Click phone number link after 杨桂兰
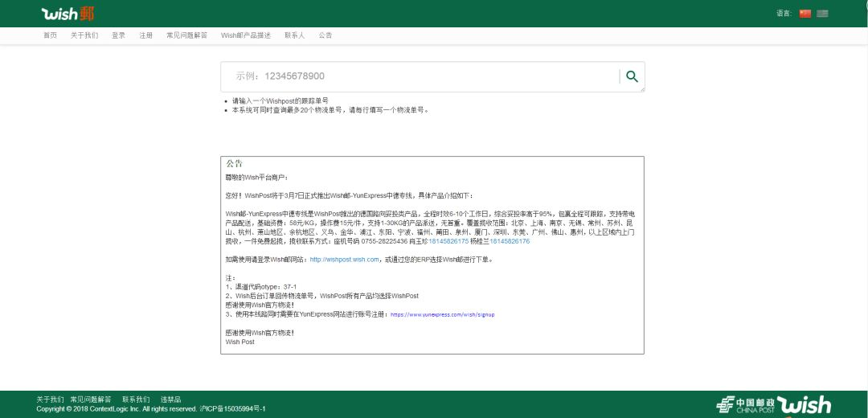The width and height of the screenshot is (868, 418). tap(510, 241)
